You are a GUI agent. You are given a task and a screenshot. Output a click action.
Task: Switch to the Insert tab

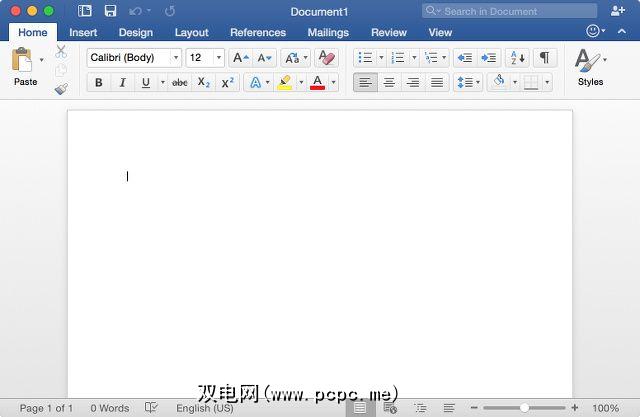pos(83,32)
